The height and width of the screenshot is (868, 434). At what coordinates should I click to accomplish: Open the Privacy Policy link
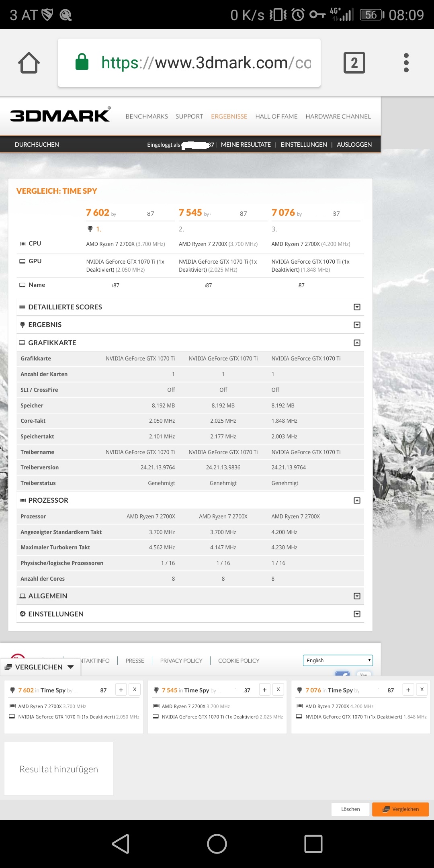click(x=181, y=661)
